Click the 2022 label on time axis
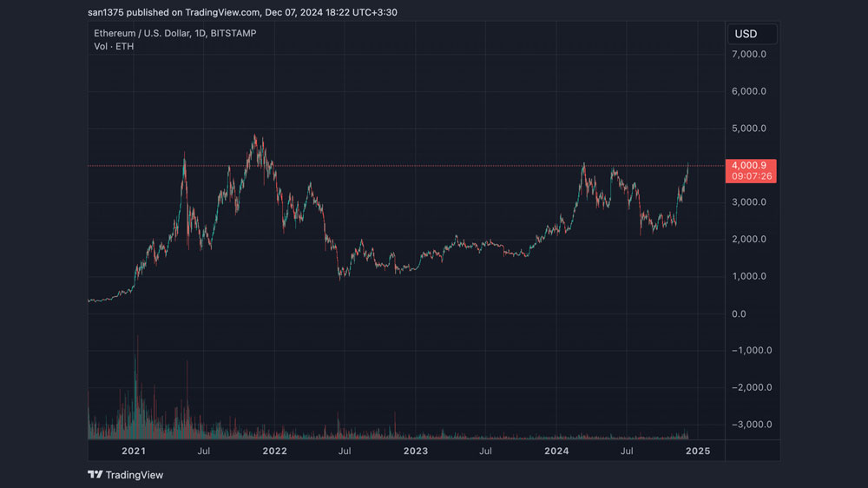 pos(274,451)
